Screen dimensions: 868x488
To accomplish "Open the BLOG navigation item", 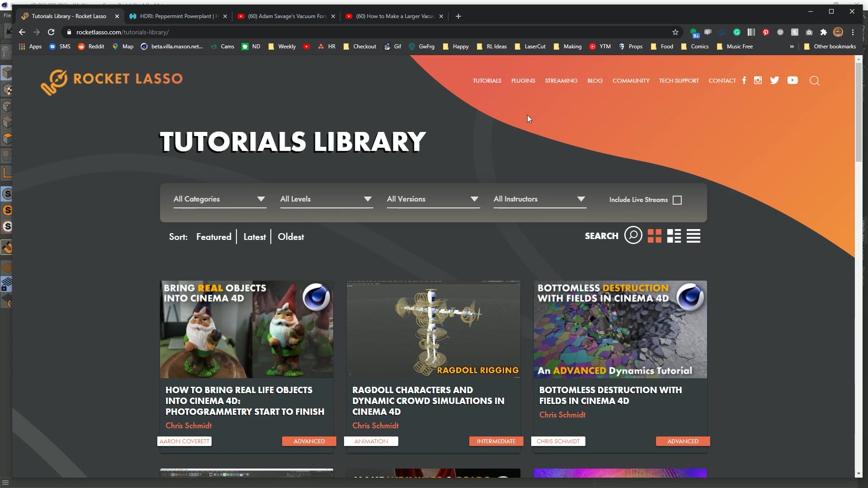I will [x=594, y=80].
